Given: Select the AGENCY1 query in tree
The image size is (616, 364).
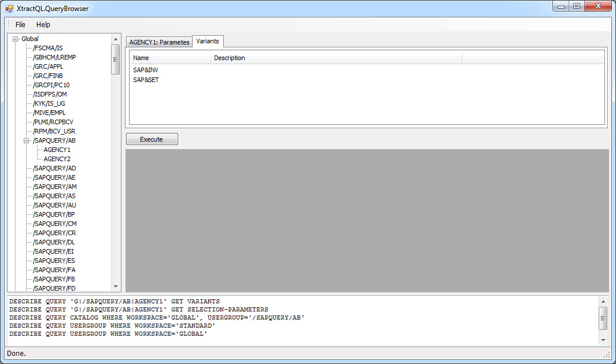Looking at the screenshot, I should 57,150.
